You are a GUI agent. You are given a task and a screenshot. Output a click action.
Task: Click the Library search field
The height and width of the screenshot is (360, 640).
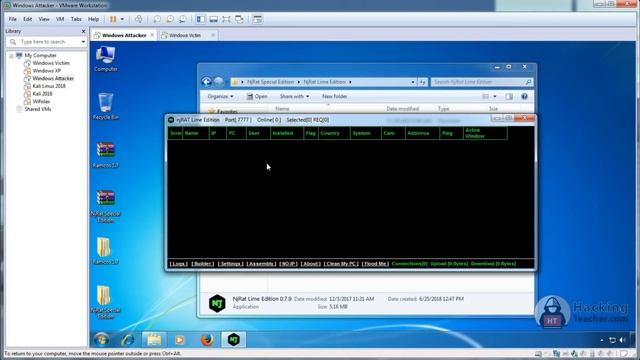pos(45,42)
